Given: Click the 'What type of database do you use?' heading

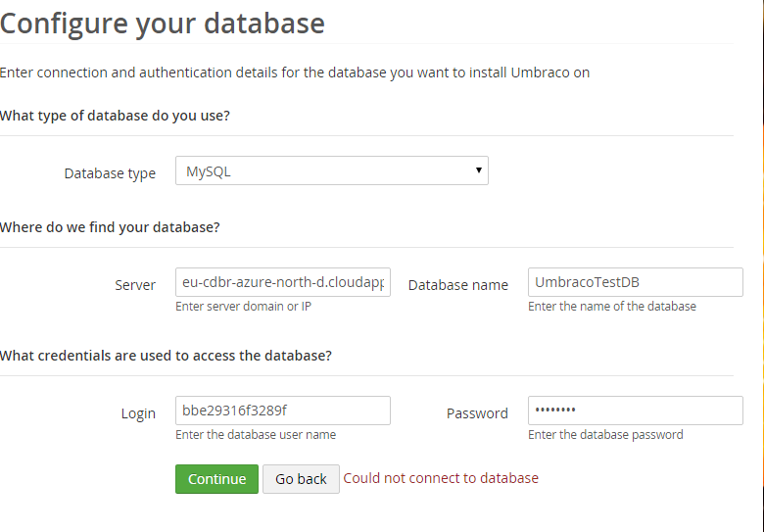Looking at the screenshot, I should [115, 116].
